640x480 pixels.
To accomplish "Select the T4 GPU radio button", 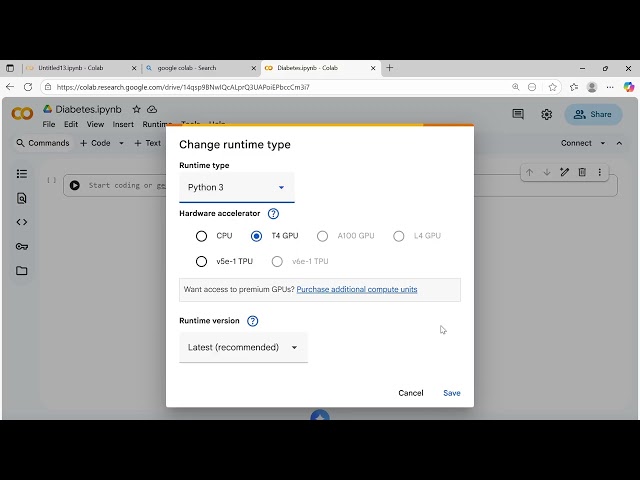I will [256, 236].
